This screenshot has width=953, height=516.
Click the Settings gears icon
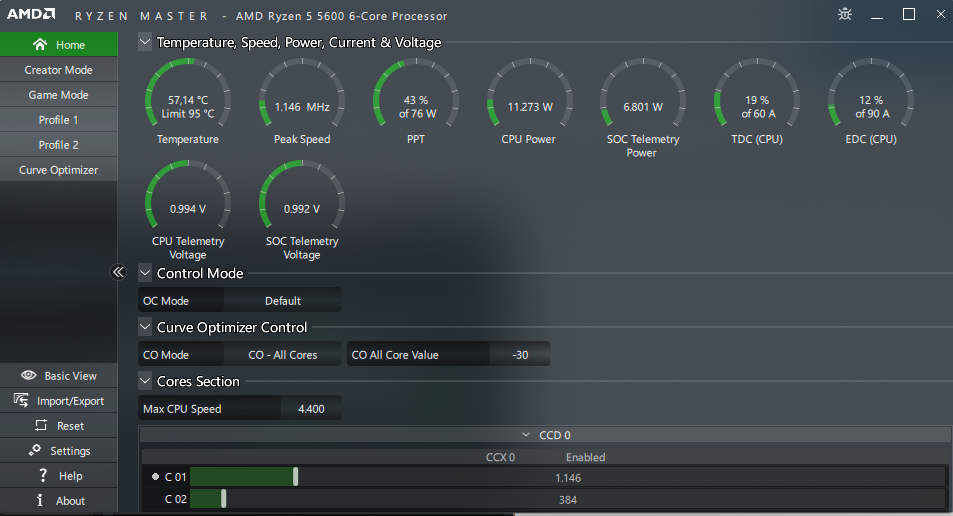35,450
